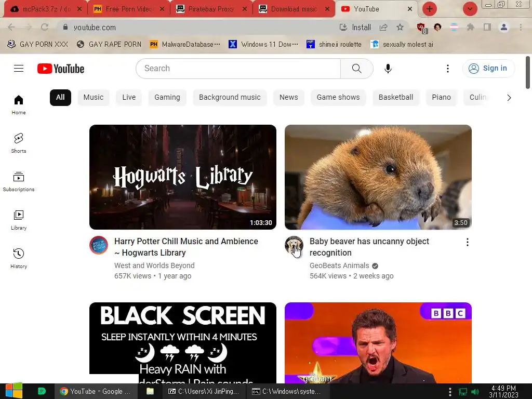This screenshot has width=532, height=399.
Task: Click the browser forward arrow
Action: 28,27
